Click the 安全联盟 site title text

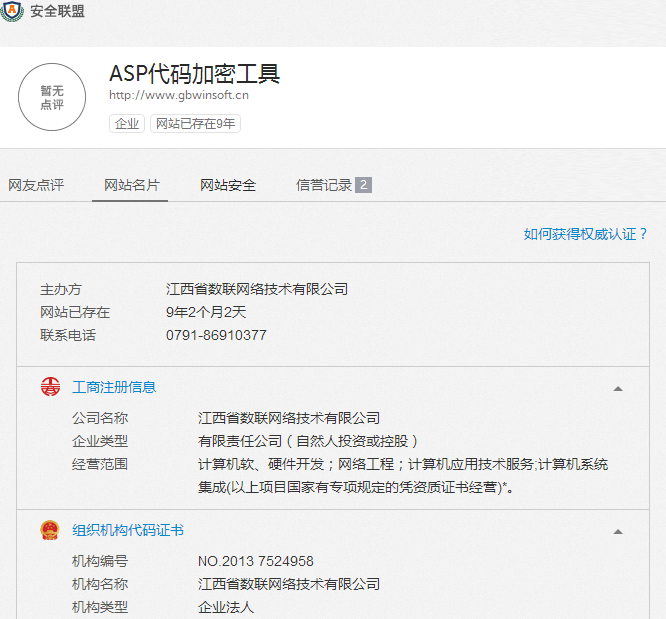[57, 11]
